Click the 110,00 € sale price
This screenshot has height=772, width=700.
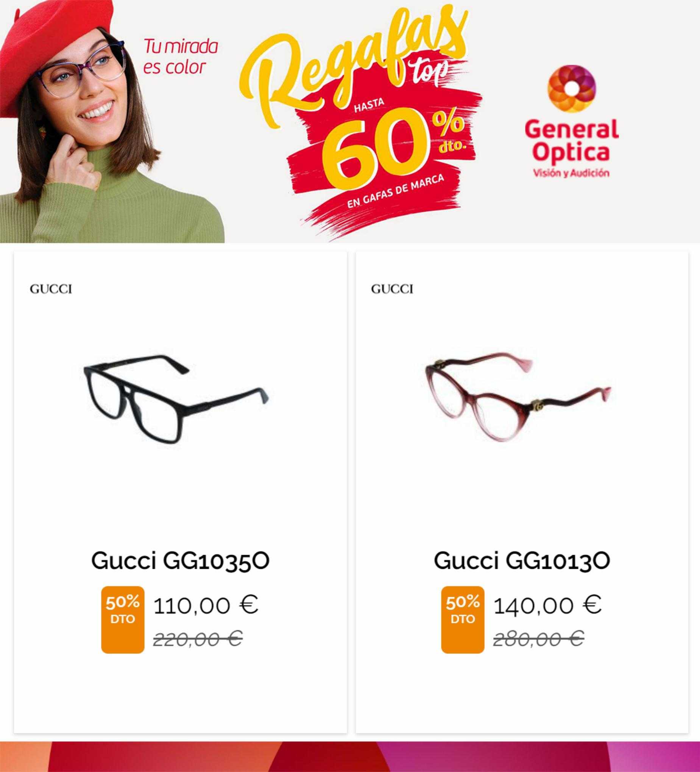click(x=206, y=606)
